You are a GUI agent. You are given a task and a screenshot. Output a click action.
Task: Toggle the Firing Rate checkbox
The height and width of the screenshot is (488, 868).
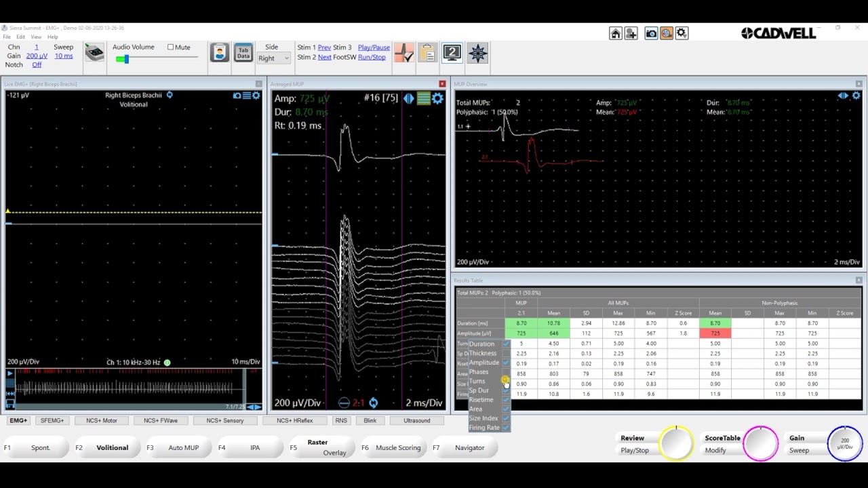point(506,428)
